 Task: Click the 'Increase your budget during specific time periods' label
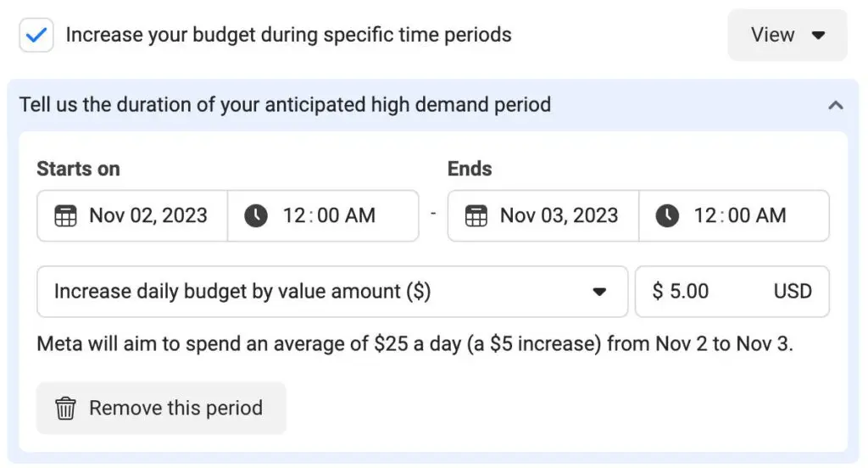[x=288, y=36]
